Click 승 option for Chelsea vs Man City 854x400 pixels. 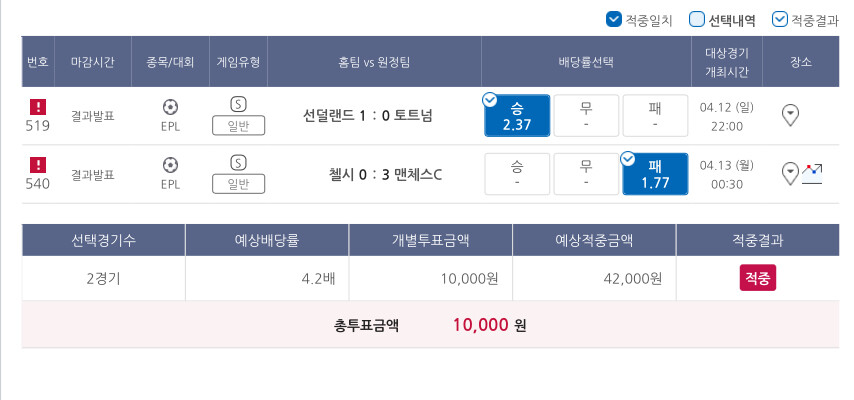click(x=517, y=174)
